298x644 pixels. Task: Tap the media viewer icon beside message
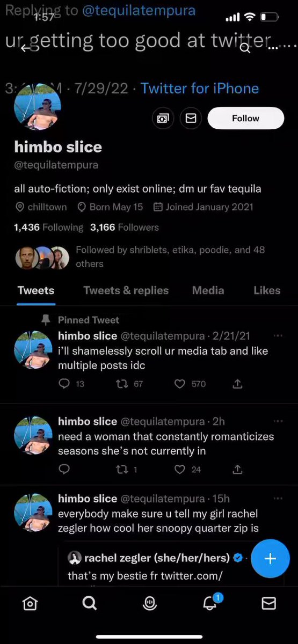pos(163,118)
